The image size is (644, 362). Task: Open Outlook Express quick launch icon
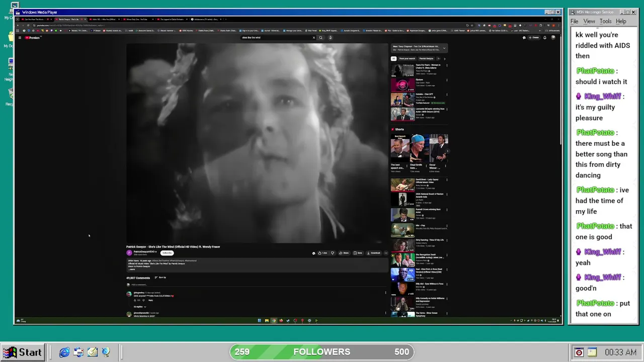pos(78,352)
